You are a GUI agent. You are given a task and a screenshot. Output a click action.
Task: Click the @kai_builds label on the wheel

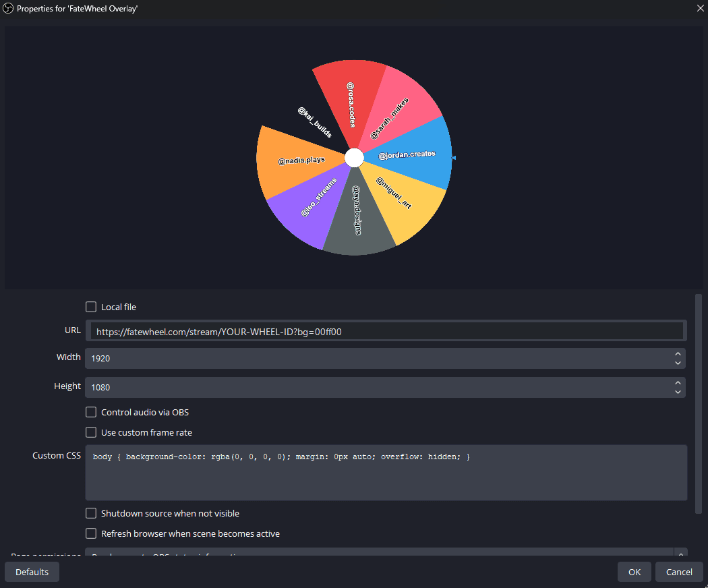(315, 122)
